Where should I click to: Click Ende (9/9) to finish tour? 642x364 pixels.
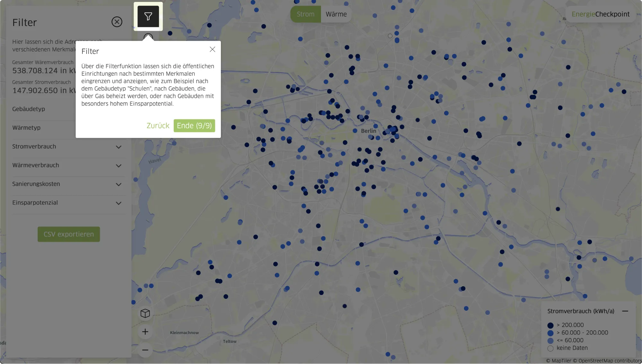194,126
